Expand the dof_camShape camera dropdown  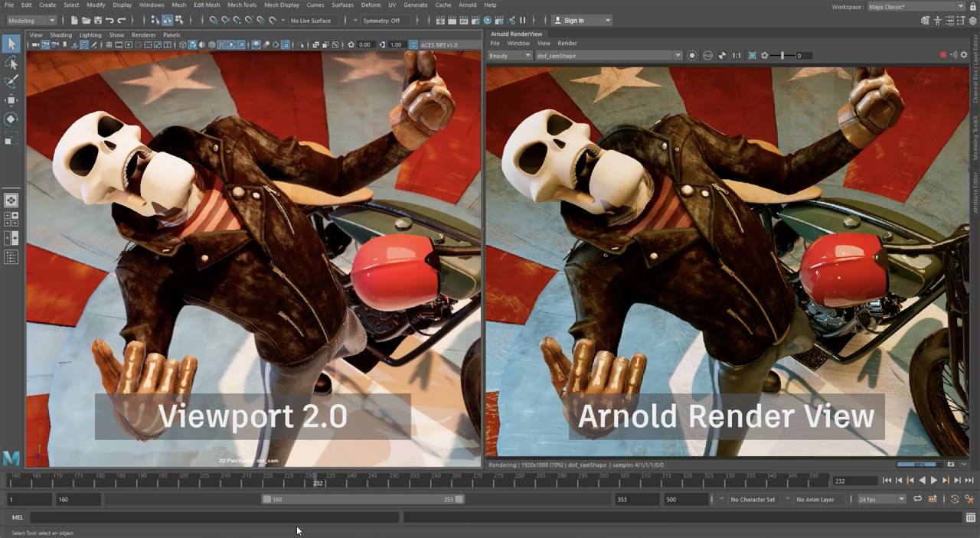(677, 55)
